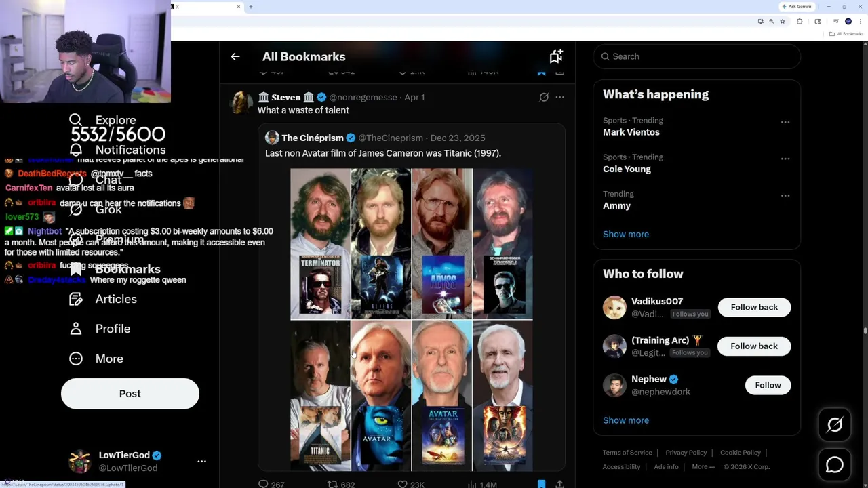Image resolution: width=868 pixels, height=488 pixels.
Task: Click Chrome's bookmark star icon
Action: (x=783, y=21)
